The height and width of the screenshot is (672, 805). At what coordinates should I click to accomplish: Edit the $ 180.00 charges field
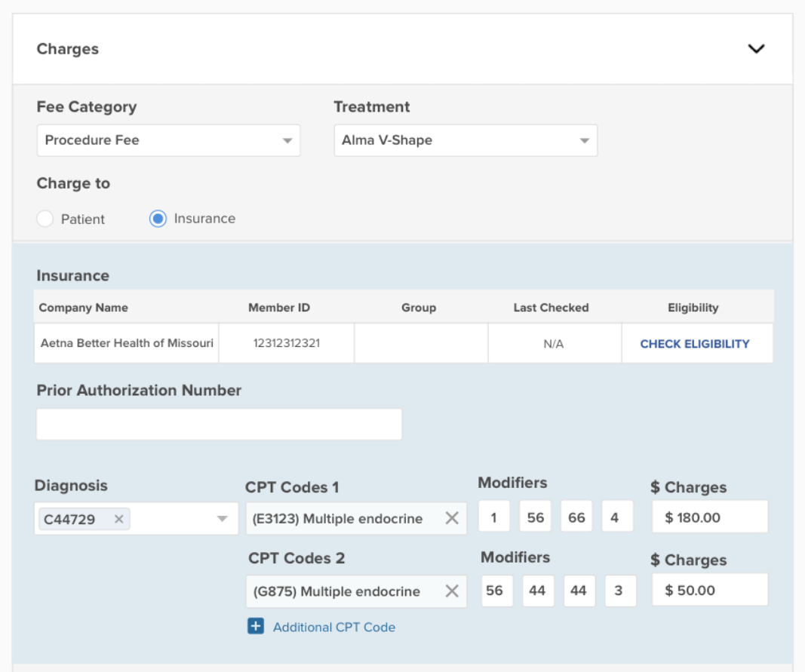click(x=710, y=517)
